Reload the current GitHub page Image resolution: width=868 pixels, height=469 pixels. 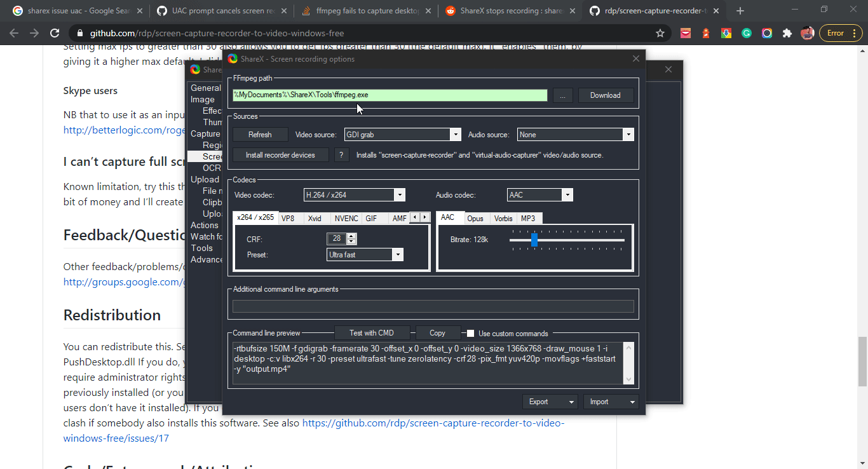click(55, 32)
